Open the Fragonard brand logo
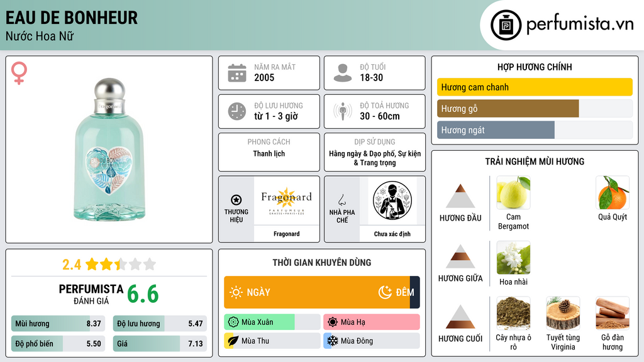This screenshot has width=644, height=362. click(x=286, y=201)
